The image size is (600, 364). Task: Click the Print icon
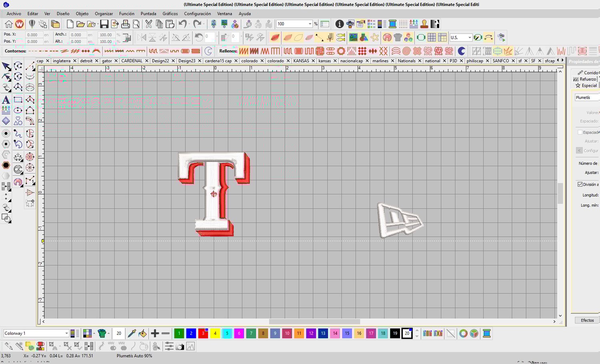point(126,24)
